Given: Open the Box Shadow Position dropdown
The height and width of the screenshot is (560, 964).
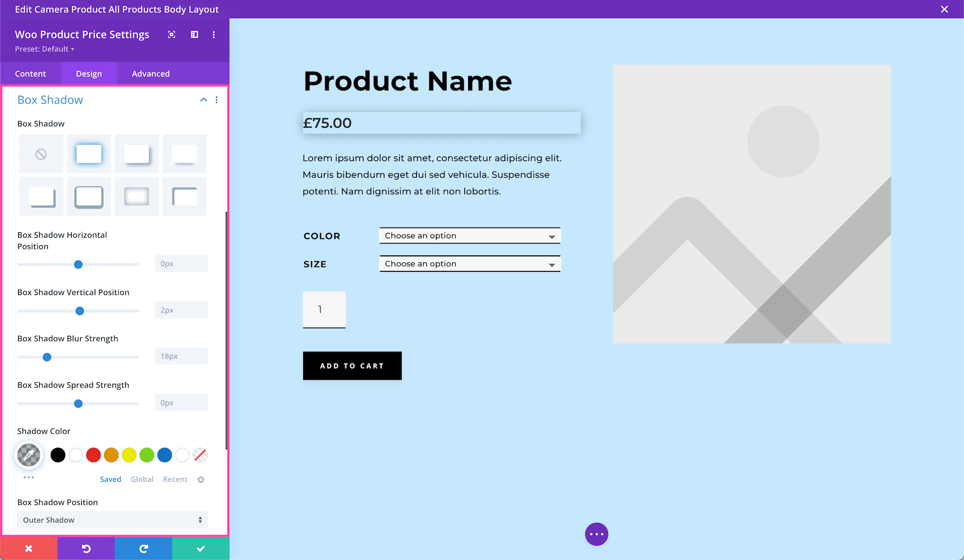Looking at the screenshot, I should point(112,520).
